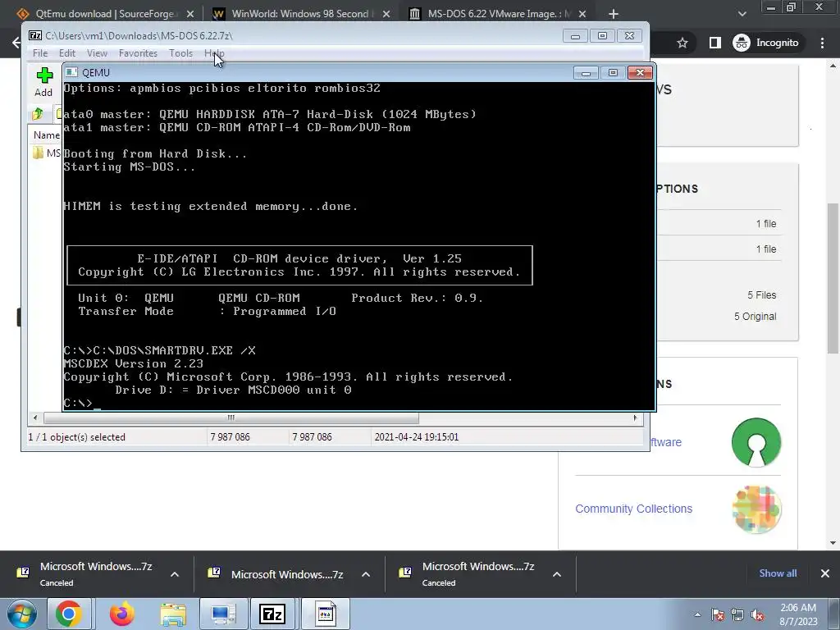Open the Favorites menu in 7-Zip
Image resolution: width=840 pixels, height=630 pixels.
[138, 53]
